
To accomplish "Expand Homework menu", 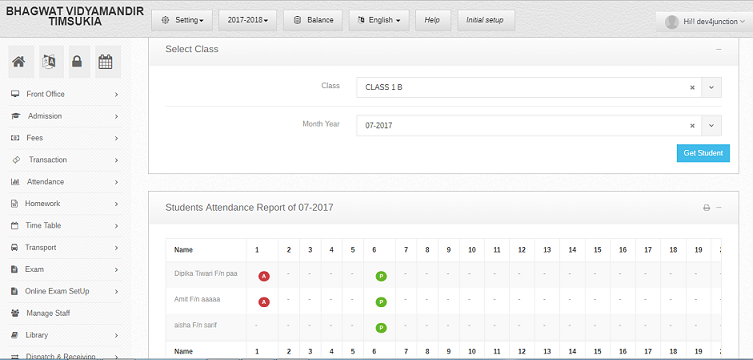I will pyautogui.click(x=64, y=204).
